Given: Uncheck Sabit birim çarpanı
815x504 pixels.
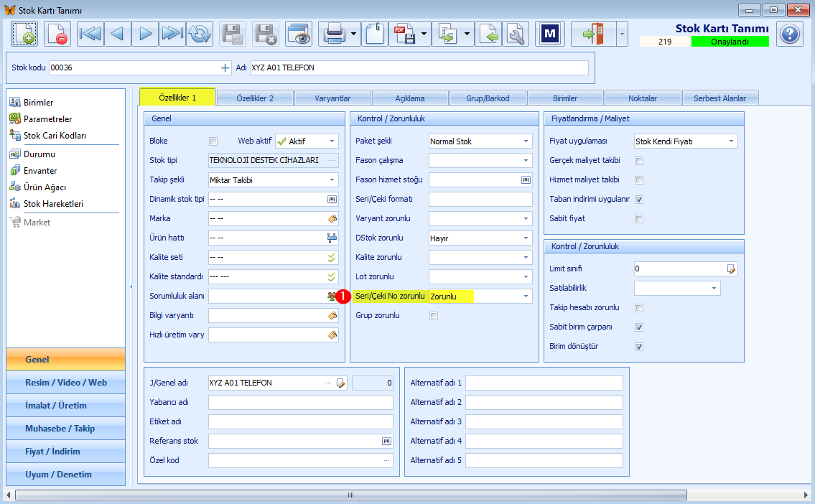Looking at the screenshot, I should (639, 327).
